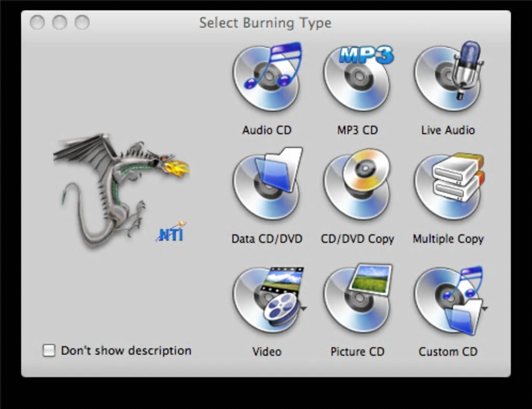Click the small NTI logo text

171,232
